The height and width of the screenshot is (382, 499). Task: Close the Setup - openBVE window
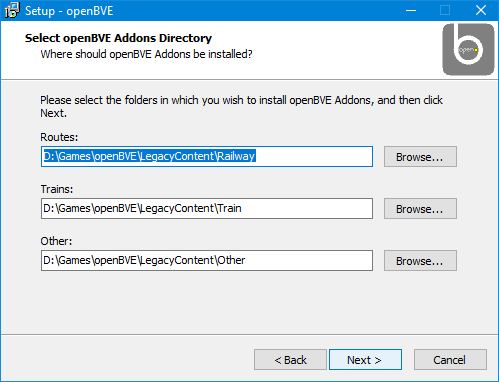481,10
